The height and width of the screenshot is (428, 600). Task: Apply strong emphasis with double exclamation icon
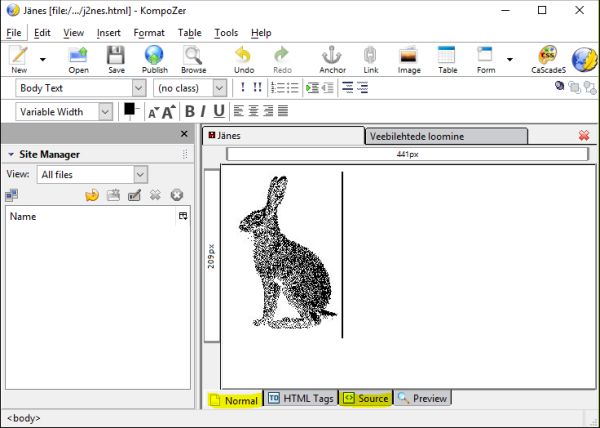258,88
